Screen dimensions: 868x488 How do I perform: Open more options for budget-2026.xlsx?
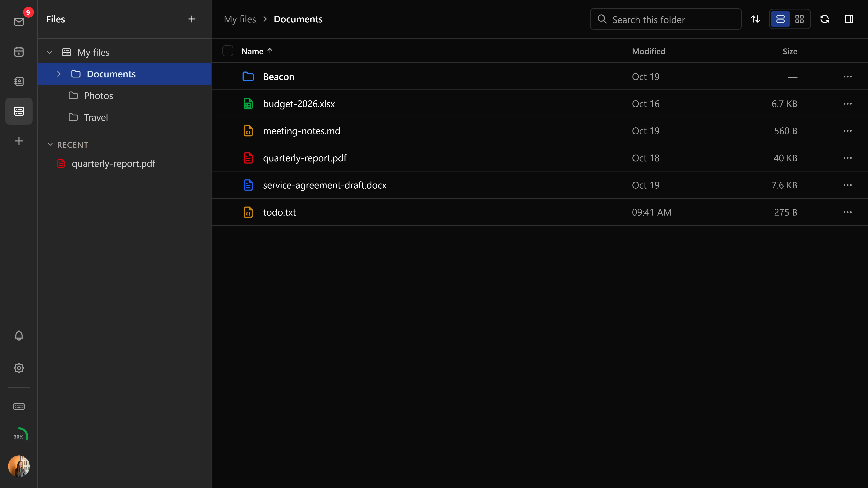(x=847, y=104)
